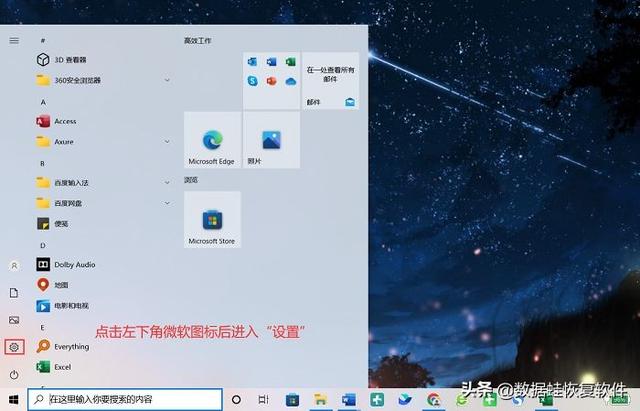Expand the Axure folder chevron
Viewport: 640px width, 411px height.
coord(167,142)
